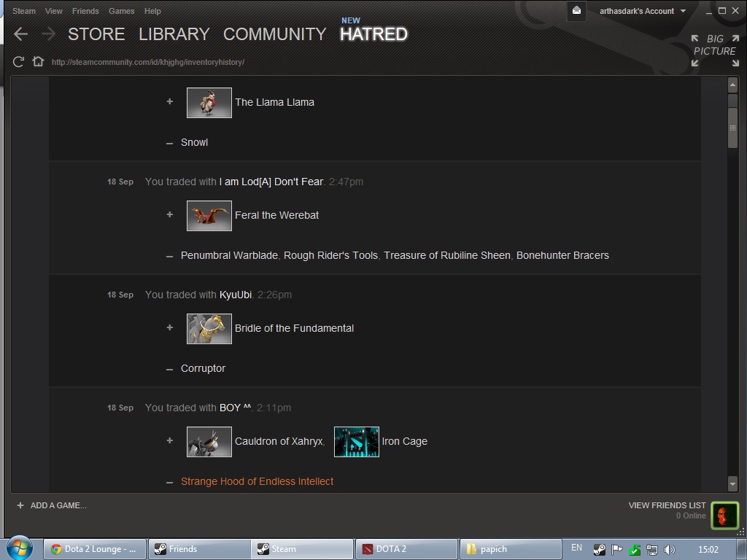Go to the COMMUNITY tab
Image resolution: width=747 pixels, height=560 pixels.
(274, 34)
